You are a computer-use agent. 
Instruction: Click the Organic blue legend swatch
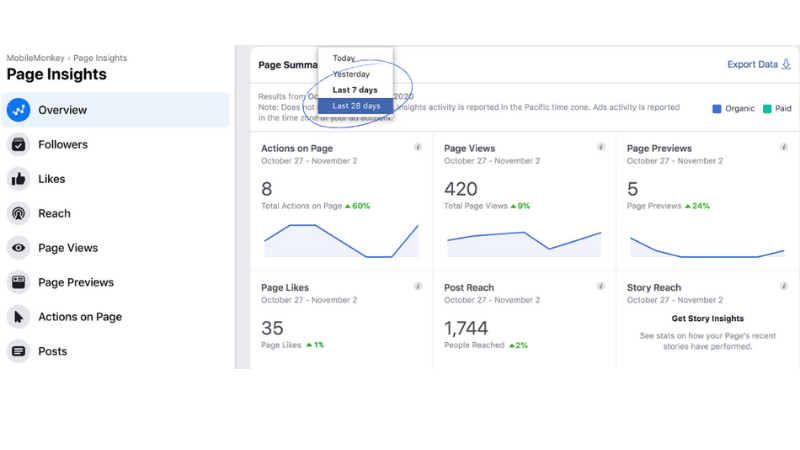(717, 109)
